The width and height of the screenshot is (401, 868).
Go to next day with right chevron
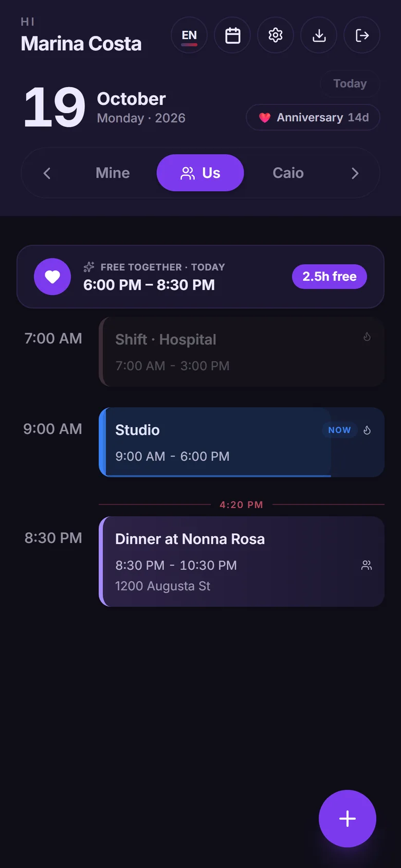tap(355, 173)
